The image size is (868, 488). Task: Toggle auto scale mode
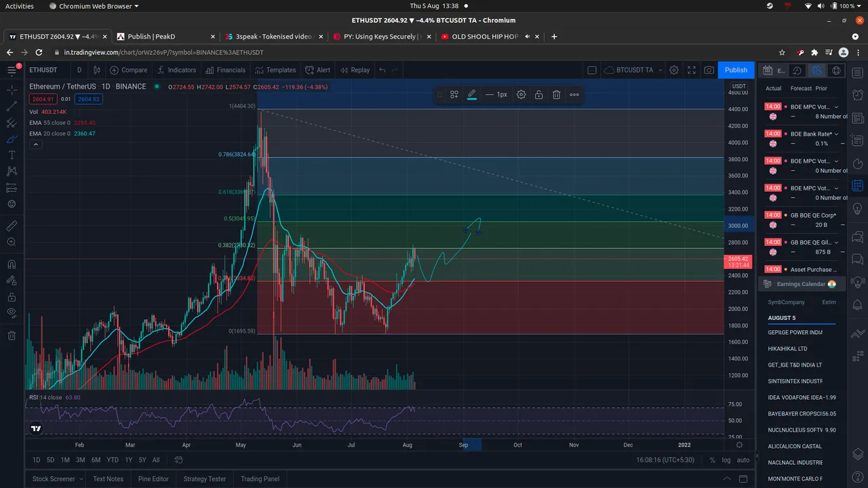[x=743, y=460]
